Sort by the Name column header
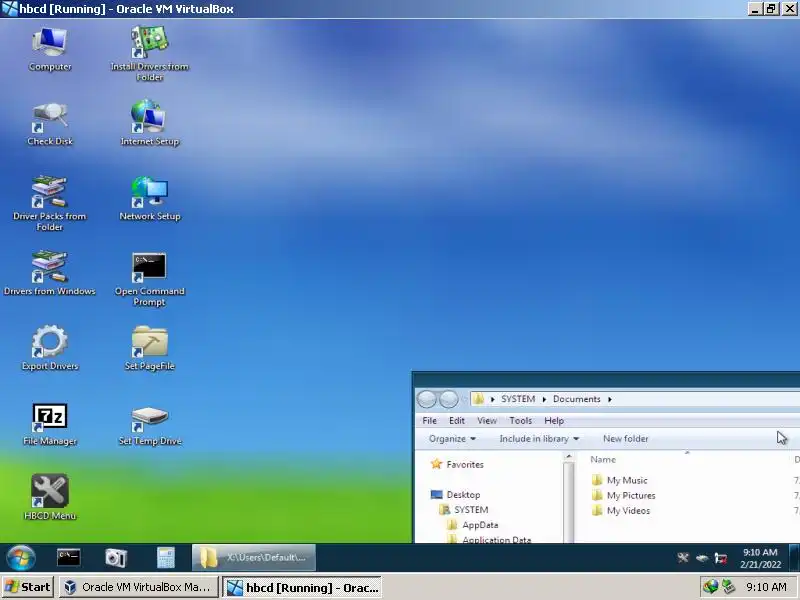This screenshot has height=600, width=800. click(603, 459)
